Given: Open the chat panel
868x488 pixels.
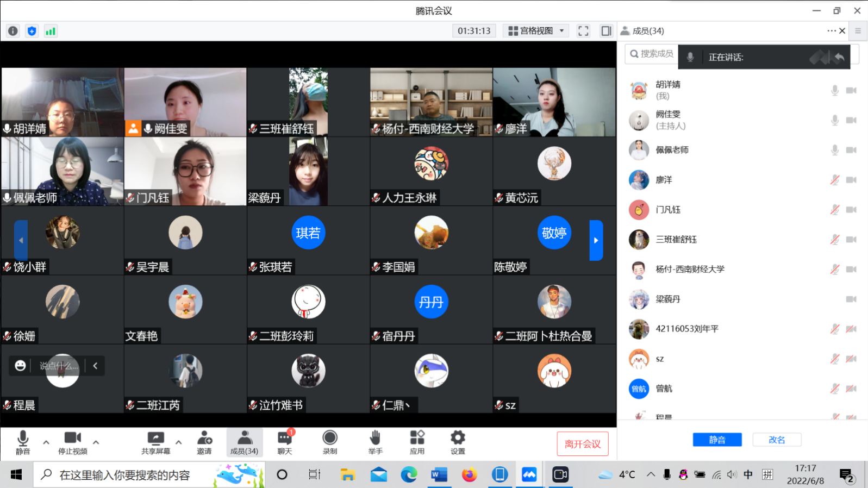Looking at the screenshot, I should pyautogui.click(x=285, y=442).
